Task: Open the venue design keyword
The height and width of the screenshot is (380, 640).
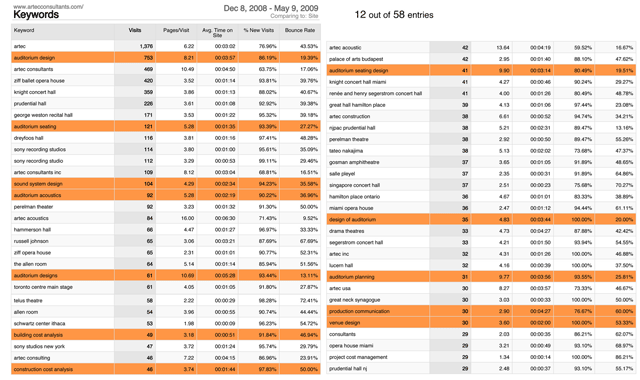Action: [x=344, y=323]
